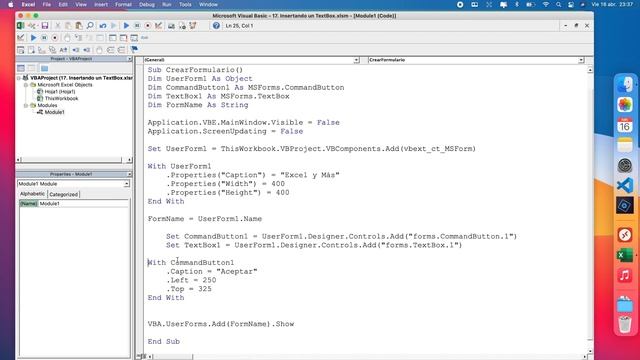Open Visual Studio Code from the Dock
The height and width of the screenshot is (360, 640).
pos(624,185)
